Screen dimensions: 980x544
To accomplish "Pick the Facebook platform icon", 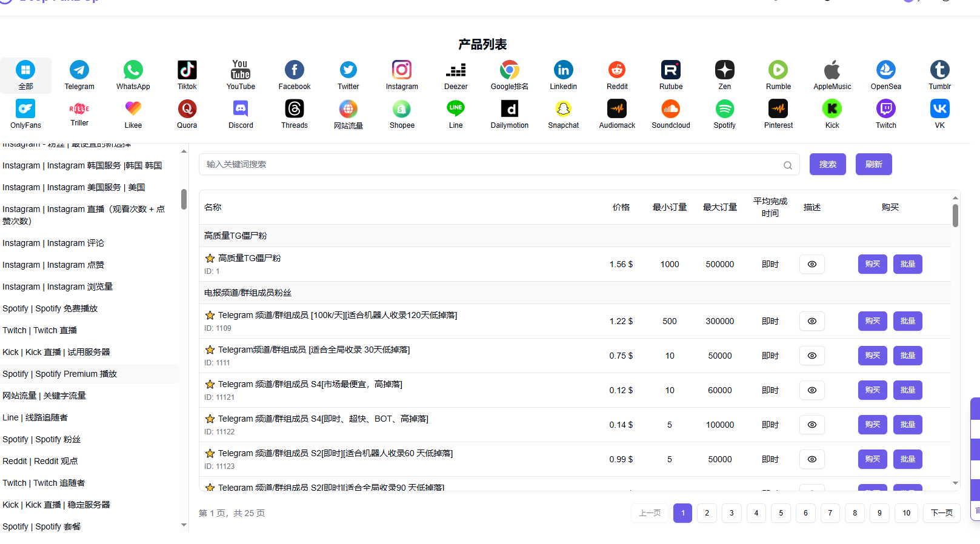I will point(295,70).
